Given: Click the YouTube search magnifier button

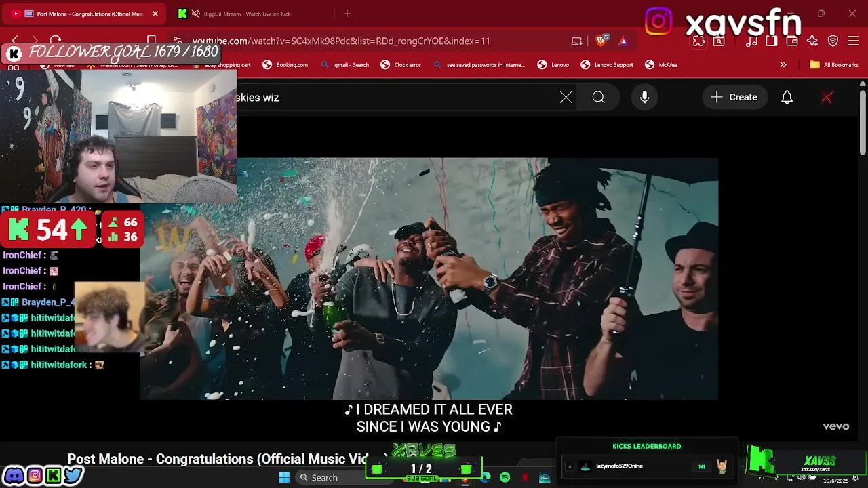Looking at the screenshot, I should (x=598, y=97).
